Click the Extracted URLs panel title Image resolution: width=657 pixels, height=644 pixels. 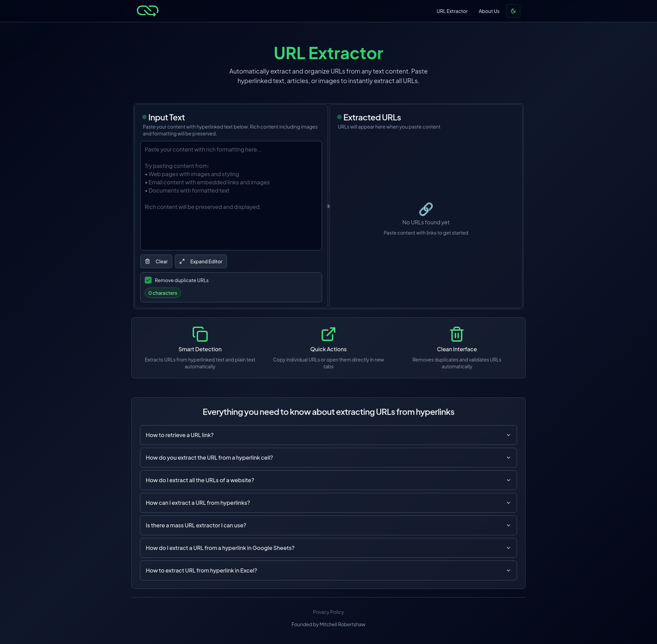point(372,118)
